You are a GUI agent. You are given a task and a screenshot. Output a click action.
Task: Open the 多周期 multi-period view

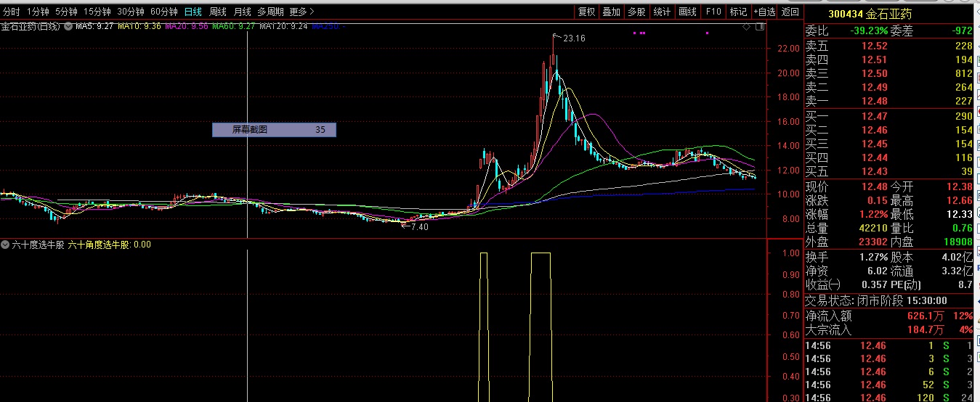(x=270, y=12)
